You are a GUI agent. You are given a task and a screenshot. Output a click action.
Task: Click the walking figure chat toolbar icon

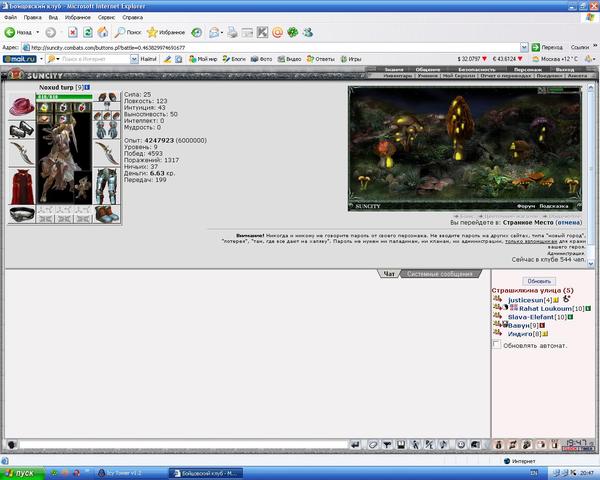(x=415, y=445)
